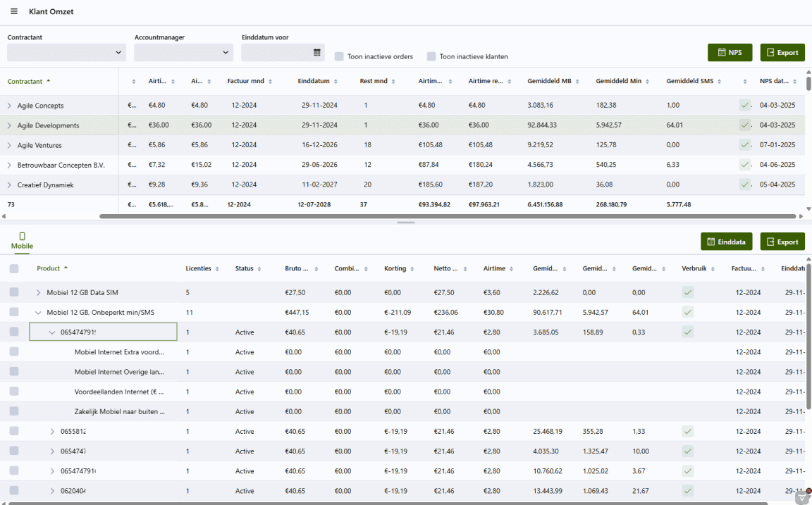Click the NPS button
This screenshot has width=812, height=505.
(730, 53)
